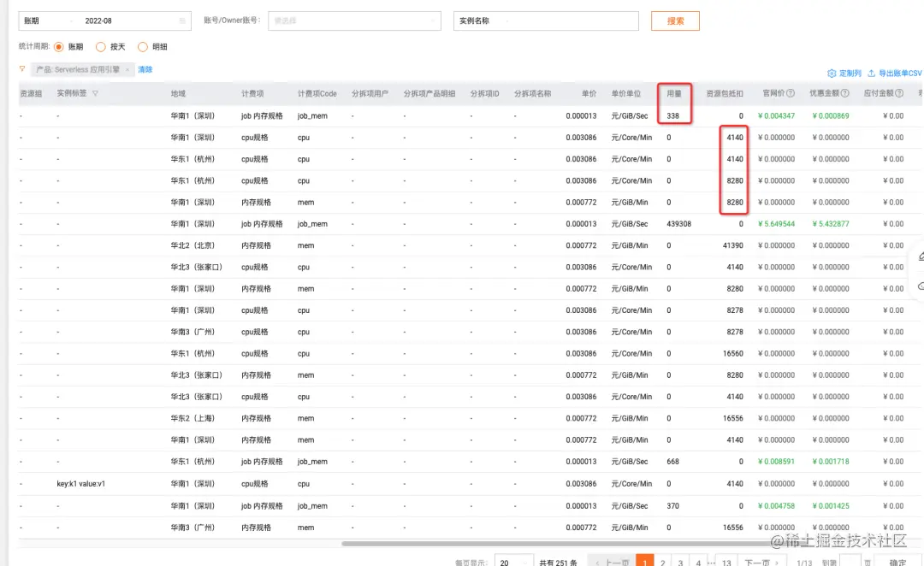
Task: Click the 清除 clear filters link
Action: [145, 69]
